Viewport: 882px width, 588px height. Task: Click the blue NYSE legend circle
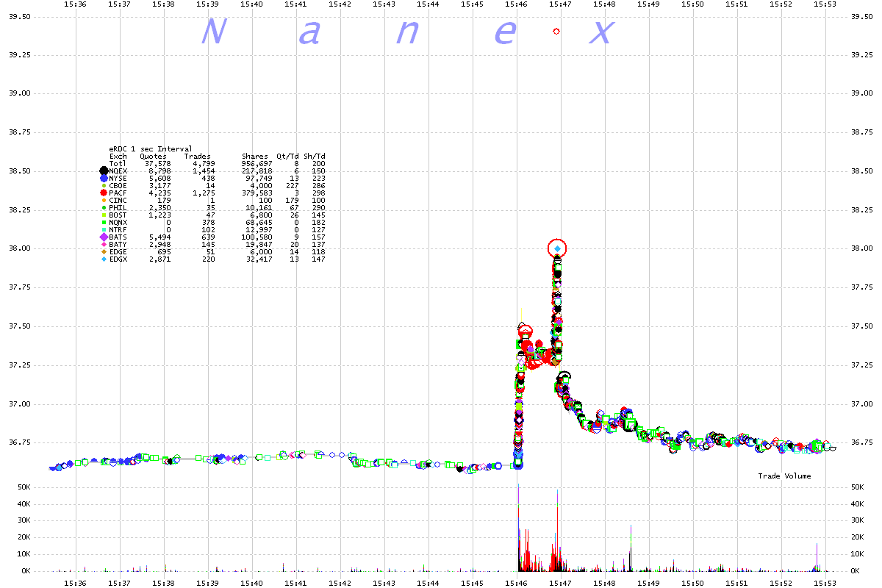pyautogui.click(x=104, y=178)
